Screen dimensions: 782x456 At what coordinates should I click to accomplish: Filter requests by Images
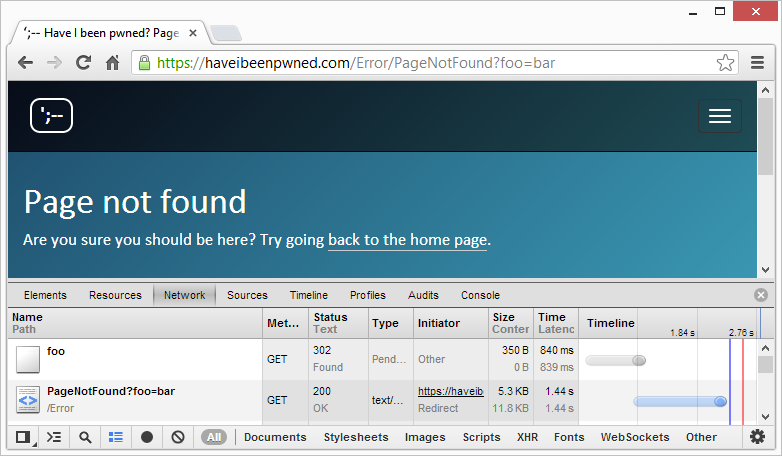click(x=425, y=438)
